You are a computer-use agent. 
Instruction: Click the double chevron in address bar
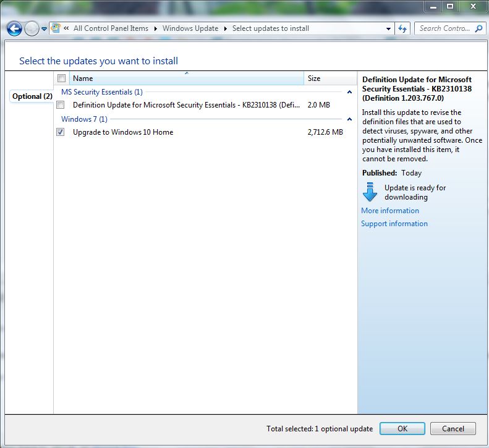[66, 28]
